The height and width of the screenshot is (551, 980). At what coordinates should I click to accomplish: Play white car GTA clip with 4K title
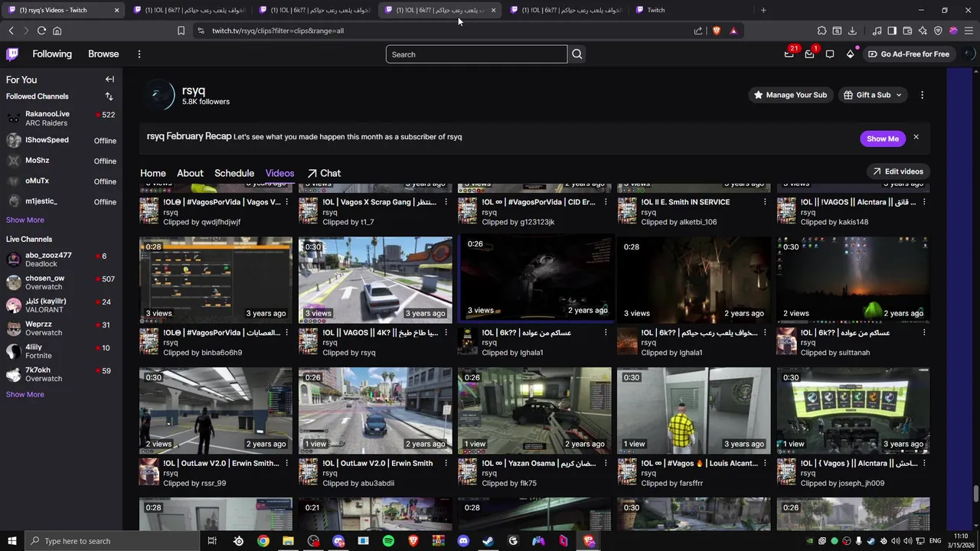375,280
